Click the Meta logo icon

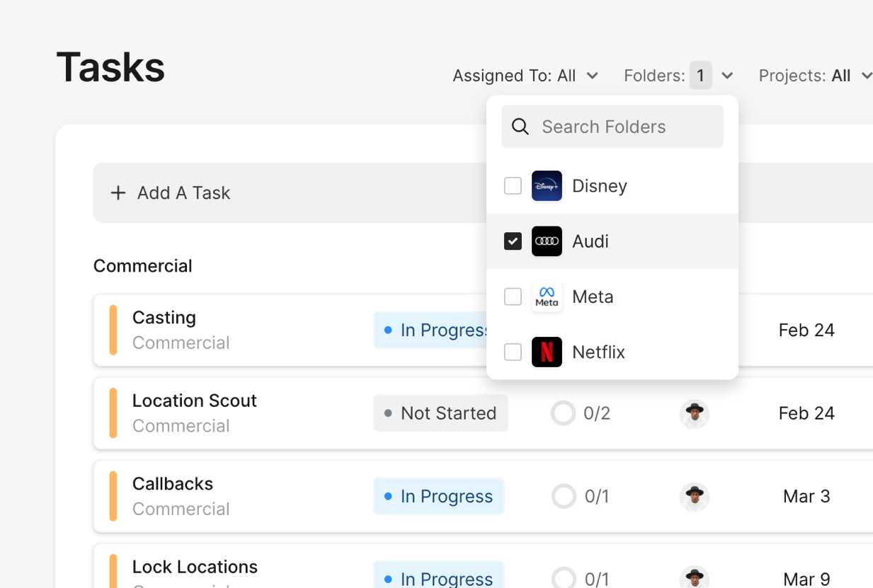coord(547,296)
